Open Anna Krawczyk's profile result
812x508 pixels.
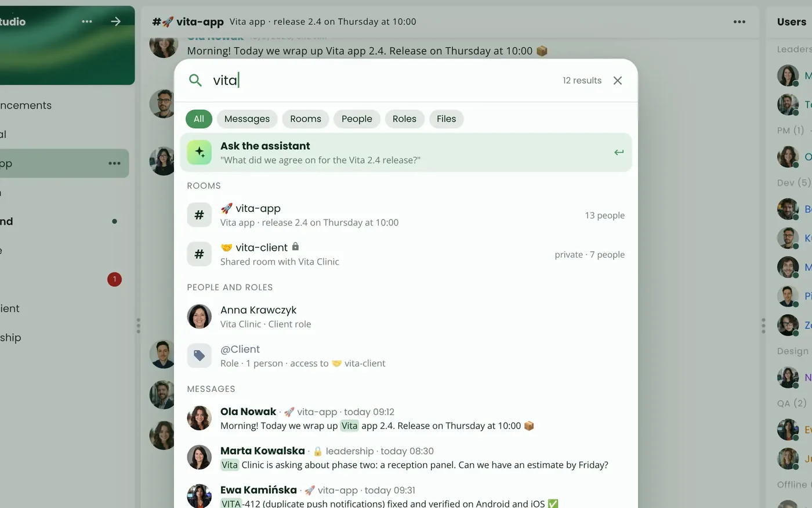[x=406, y=316]
